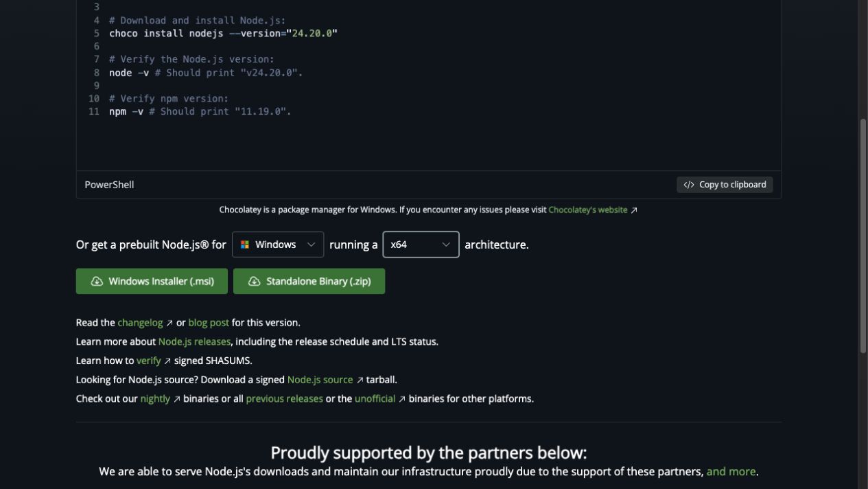Screen dimensions: 868x489
Task: Click the external arrow icon next to unofficial
Action: (402, 399)
